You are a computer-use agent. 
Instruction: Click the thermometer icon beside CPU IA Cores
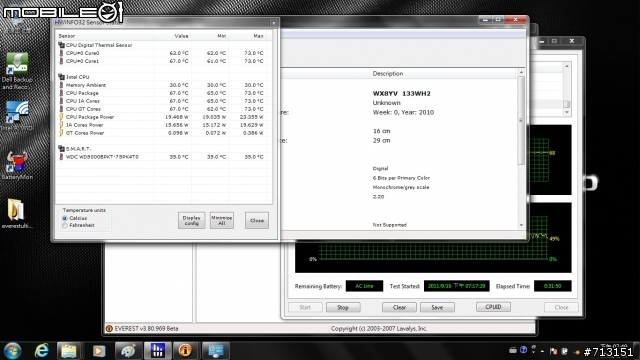pos(61,101)
